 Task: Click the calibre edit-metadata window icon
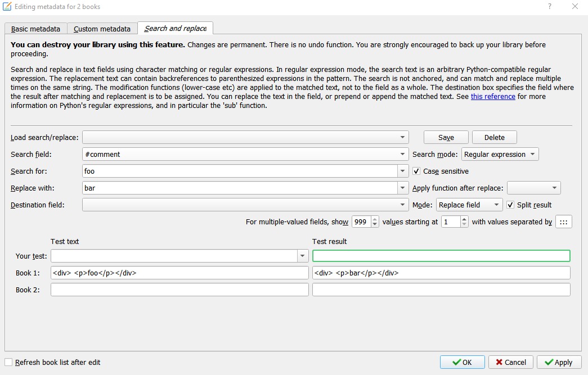click(7, 6)
